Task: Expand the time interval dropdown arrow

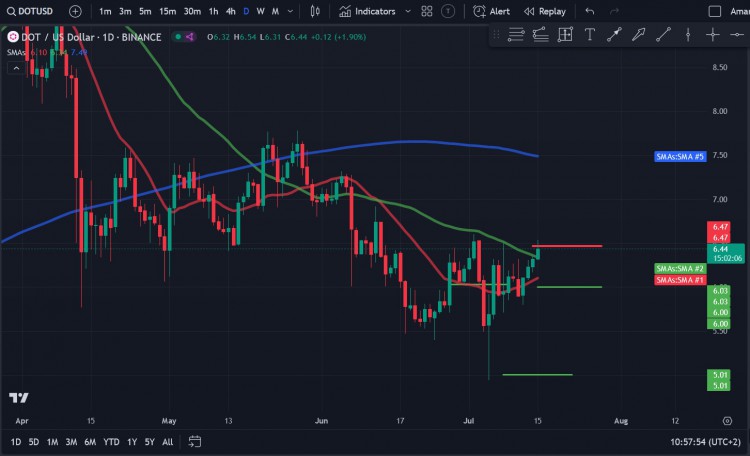Action: point(290,11)
